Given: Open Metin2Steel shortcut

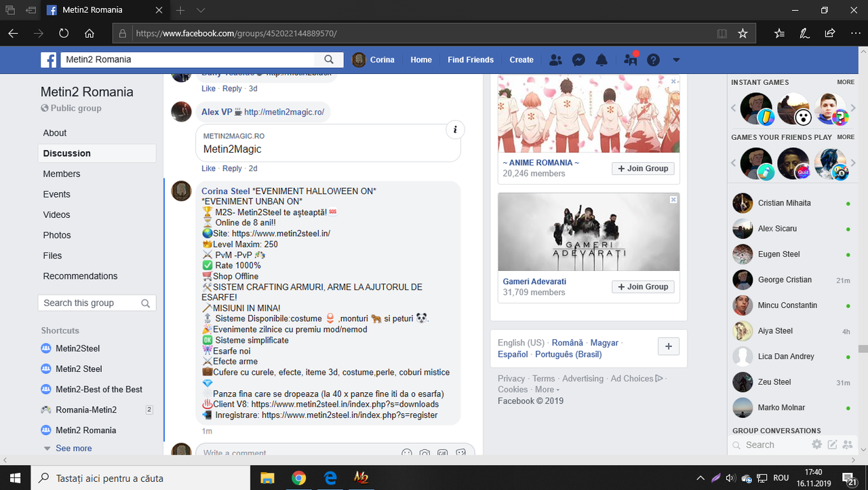Looking at the screenshot, I should pyautogui.click(x=77, y=348).
